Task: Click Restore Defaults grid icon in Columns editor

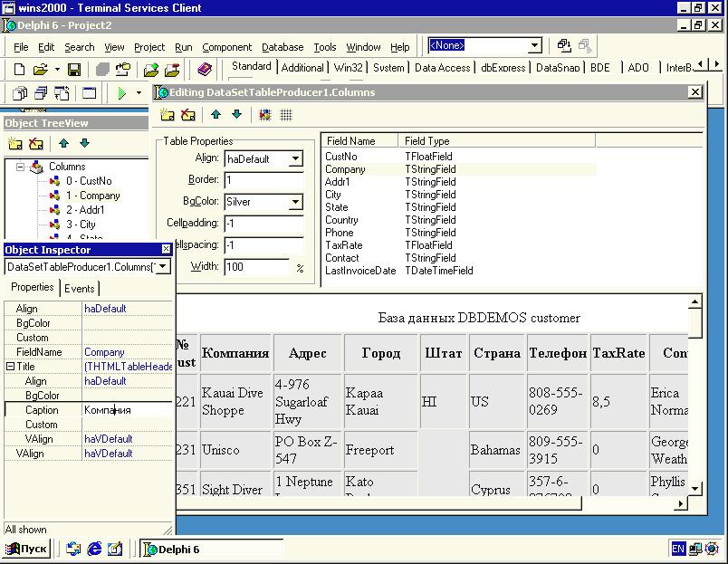Action: point(286,115)
